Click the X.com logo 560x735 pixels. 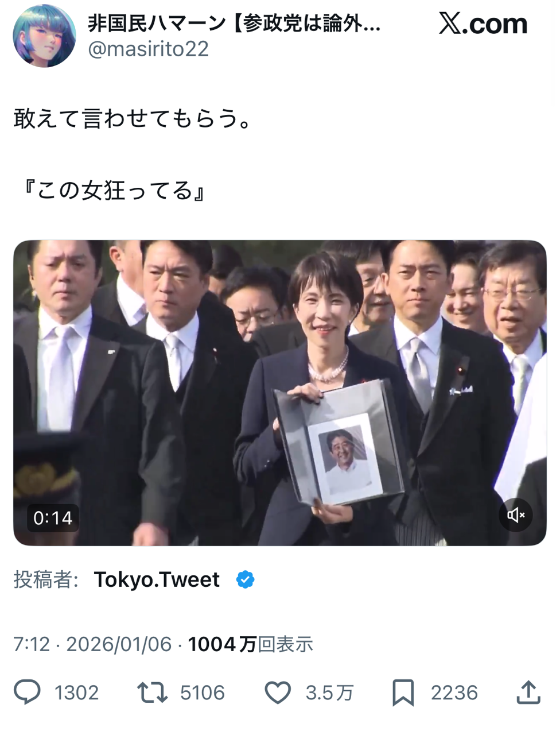tap(483, 24)
